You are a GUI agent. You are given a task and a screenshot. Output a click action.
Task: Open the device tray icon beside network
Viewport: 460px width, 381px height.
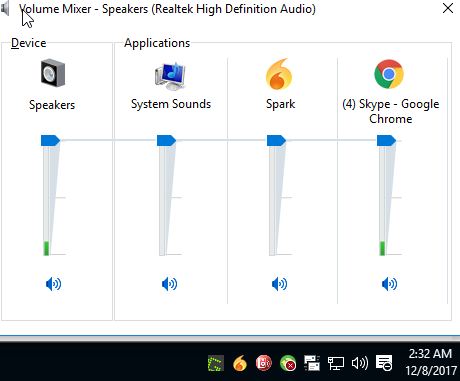click(312, 363)
